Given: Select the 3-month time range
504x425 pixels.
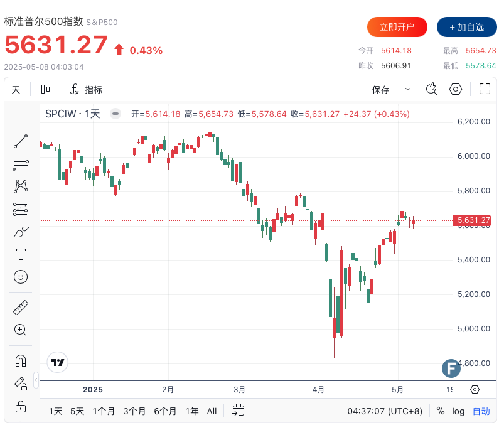Looking at the screenshot, I should click(134, 411).
